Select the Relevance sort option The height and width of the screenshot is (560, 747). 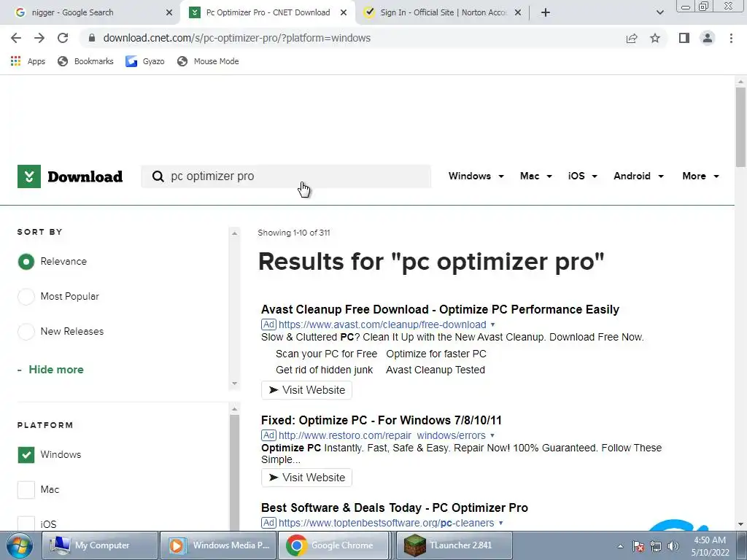(x=26, y=262)
